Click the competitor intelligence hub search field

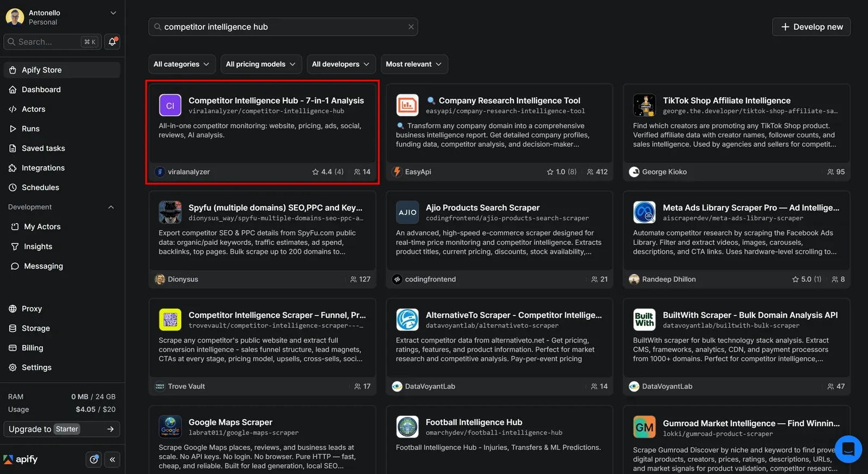[x=283, y=27]
